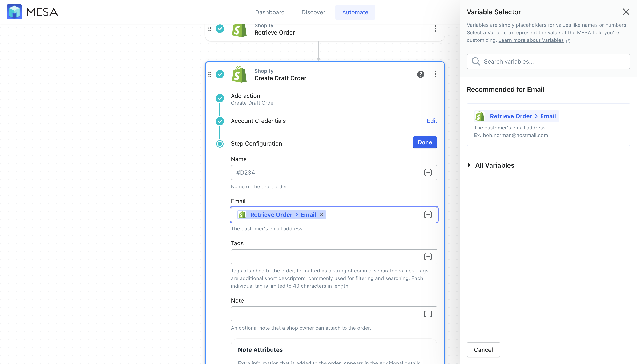Click the Retrieve Order step checkmark
Screen dimensions: 637x364
(220, 28)
